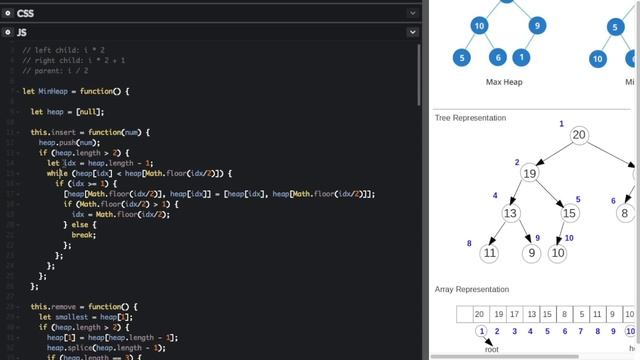Viewport: 640px width, 360px height.
Task: Click the 'Max Heap' caption
Action: [x=504, y=82]
